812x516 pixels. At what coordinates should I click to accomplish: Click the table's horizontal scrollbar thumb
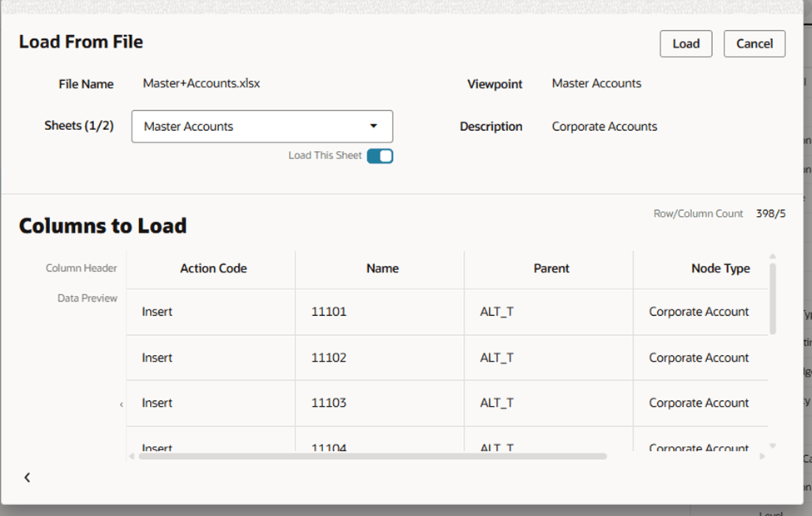pyautogui.click(x=372, y=456)
